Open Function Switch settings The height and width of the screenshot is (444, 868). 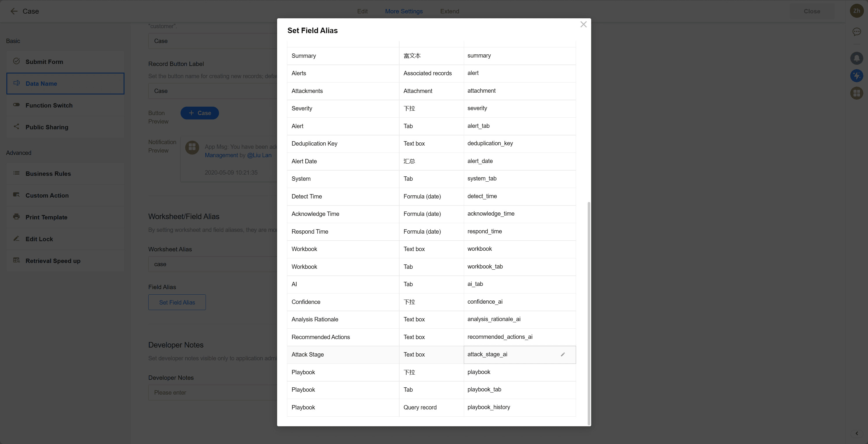point(49,105)
